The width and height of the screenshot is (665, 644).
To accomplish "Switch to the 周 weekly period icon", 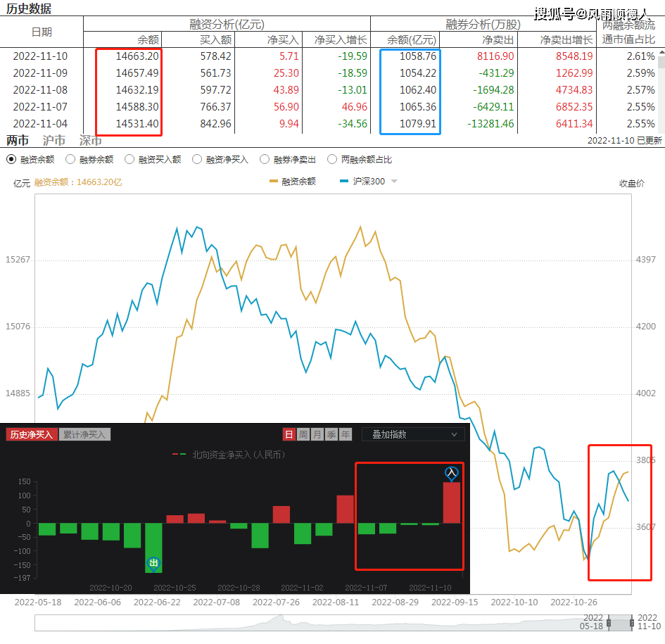I will (x=303, y=434).
